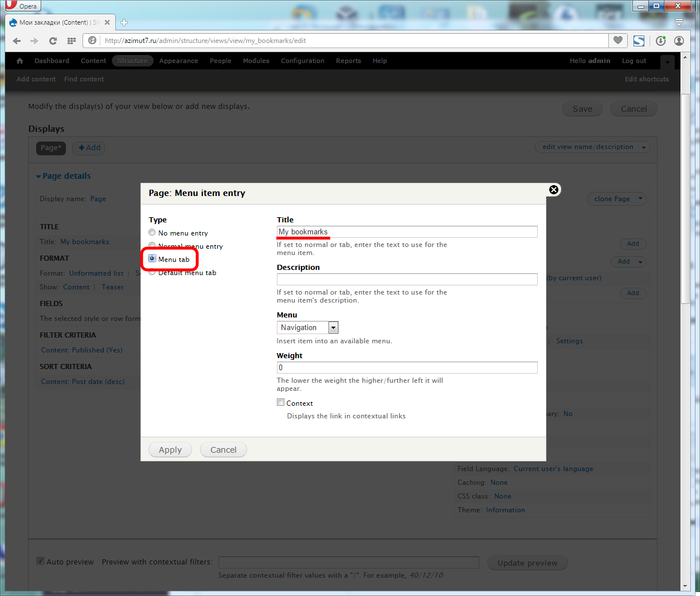The height and width of the screenshot is (596, 700).
Task: Click Find content shortcut link
Action: tap(84, 79)
